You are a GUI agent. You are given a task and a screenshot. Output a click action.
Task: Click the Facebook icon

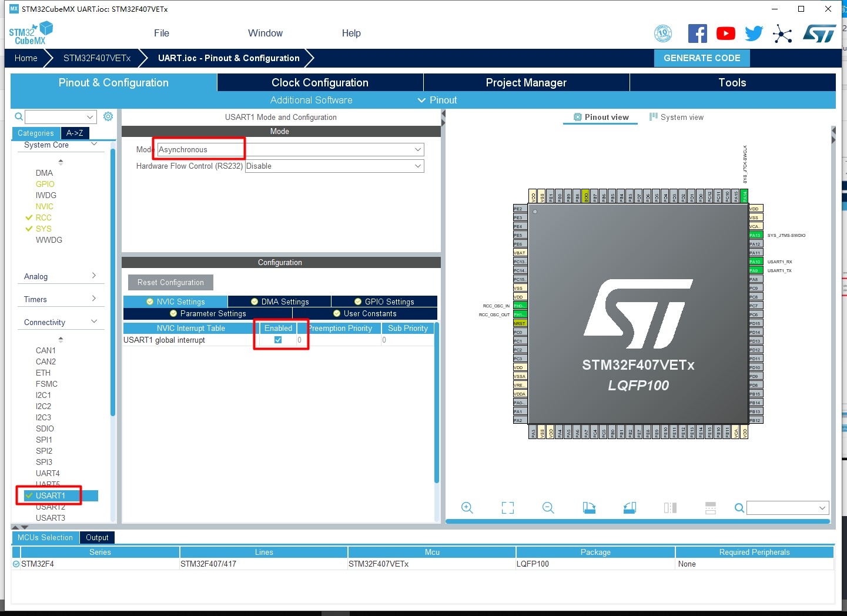tap(698, 33)
